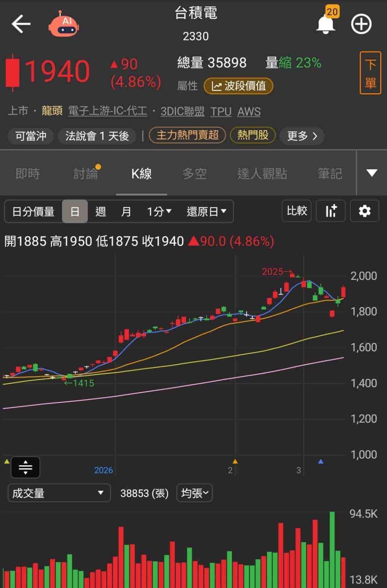Add stock to watchlist with plus icon
The width and height of the screenshot is (387, 588).
click(361, 24)
